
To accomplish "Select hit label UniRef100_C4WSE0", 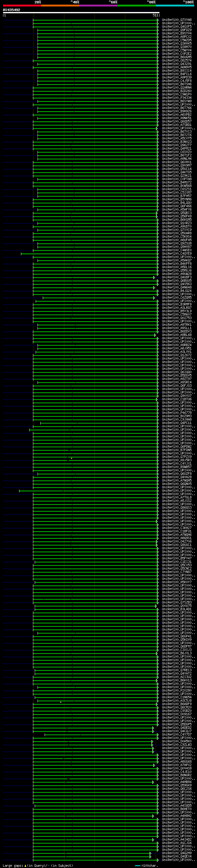I will tap(177, 250).
